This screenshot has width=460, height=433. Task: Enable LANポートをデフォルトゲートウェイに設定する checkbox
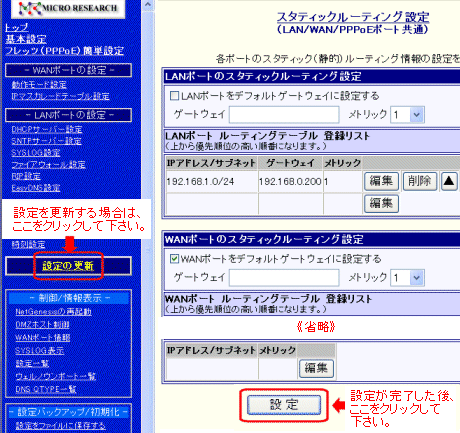(174, 96)
